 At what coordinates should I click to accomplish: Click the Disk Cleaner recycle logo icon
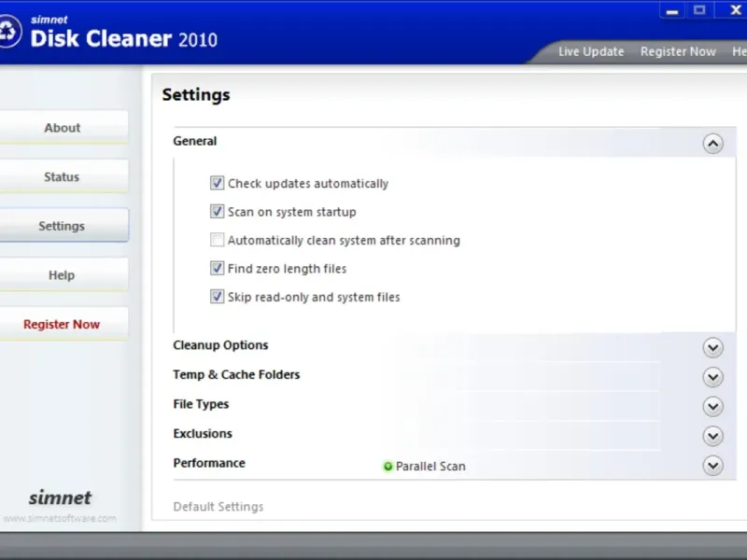pyautogui.click(x=8, y=32)
